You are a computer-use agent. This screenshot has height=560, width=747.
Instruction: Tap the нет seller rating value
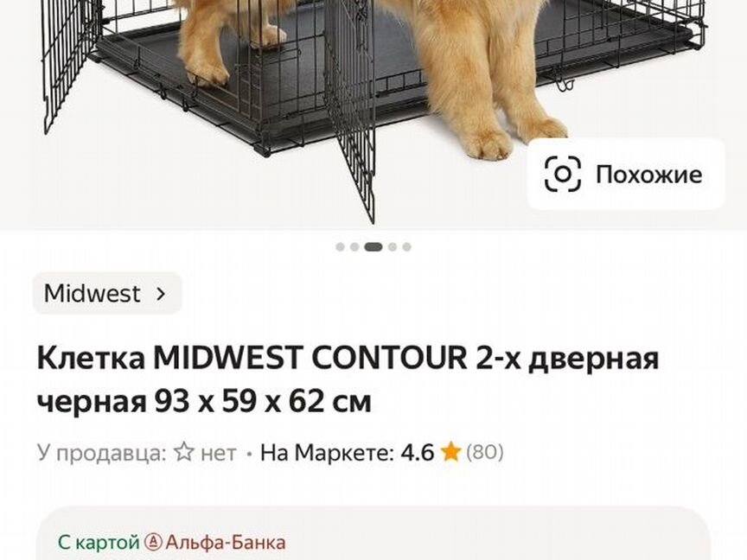218,453
